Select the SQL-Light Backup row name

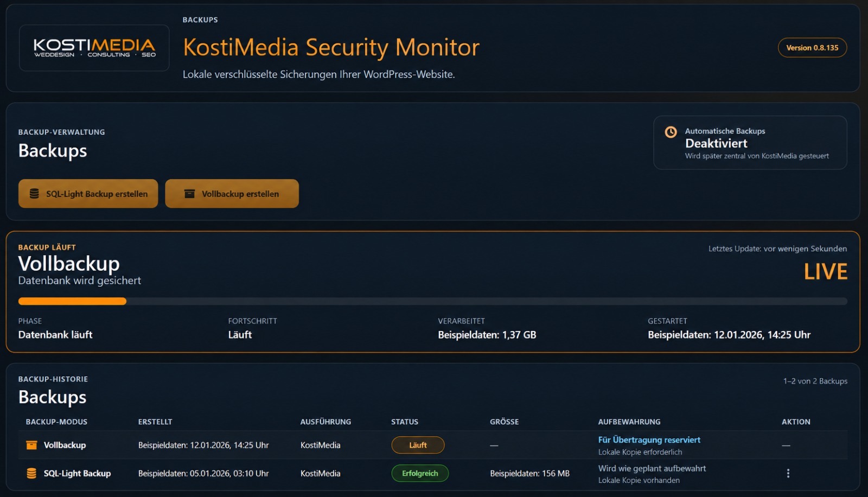(x=77, y=473)
